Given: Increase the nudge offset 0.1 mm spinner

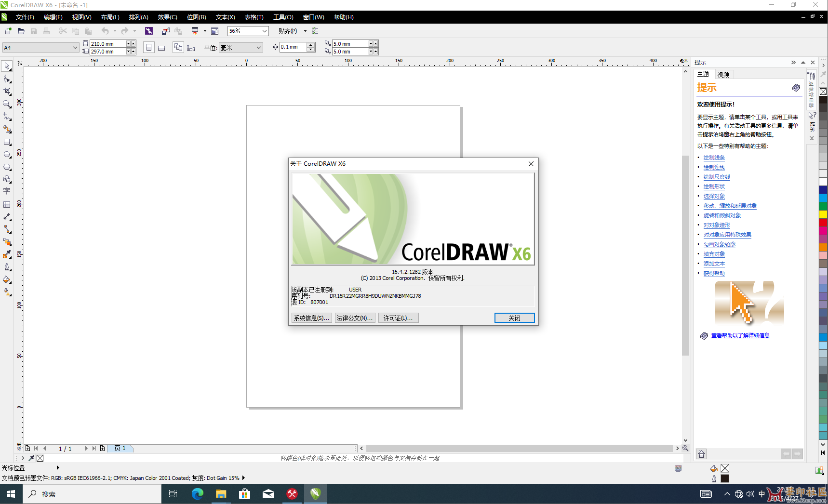Looking at the screenshot, I should pyautogui.click(x=311, y=45).
